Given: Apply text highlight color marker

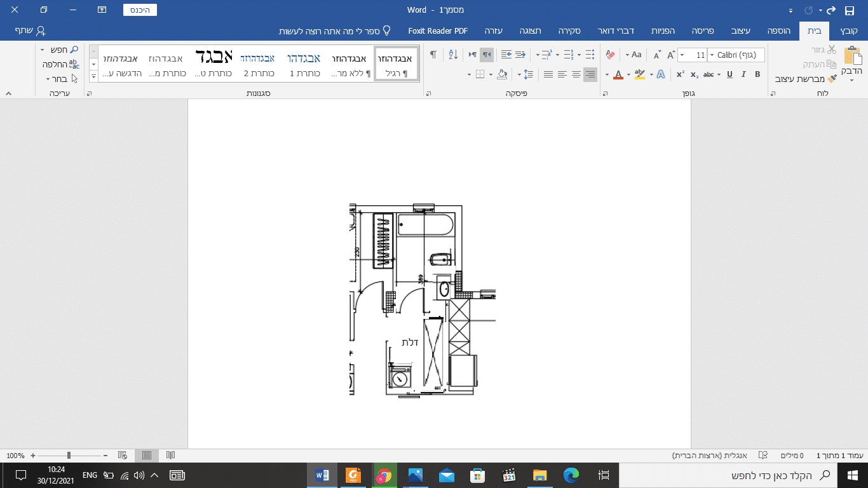Looking at the screenshot, I should [639, 74].
